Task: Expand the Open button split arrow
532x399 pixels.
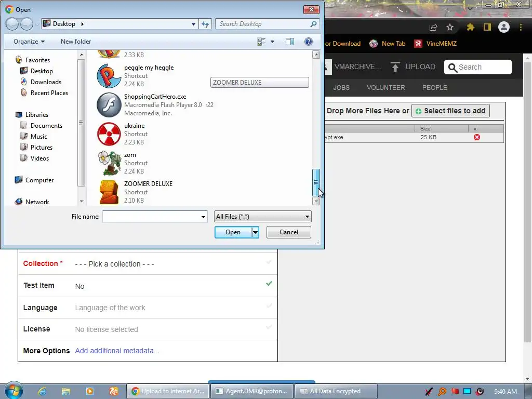Action: point(255,232)
